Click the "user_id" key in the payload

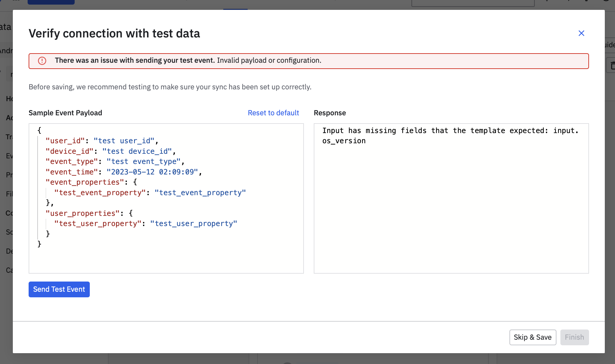tap(65, 141)
